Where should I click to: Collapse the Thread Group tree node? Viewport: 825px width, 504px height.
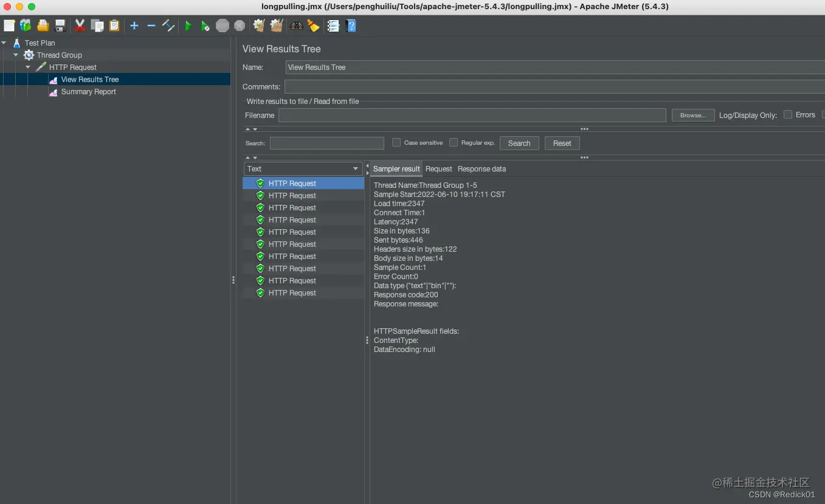click(16, 55)
